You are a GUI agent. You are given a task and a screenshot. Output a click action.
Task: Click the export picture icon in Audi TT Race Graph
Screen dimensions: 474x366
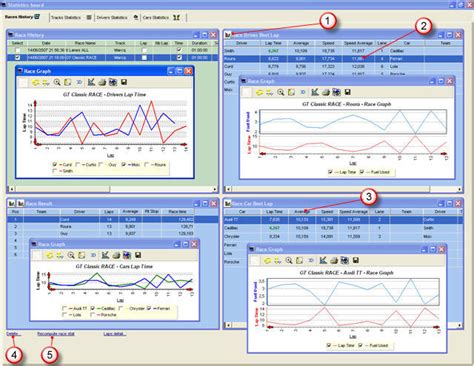(x=345, y=260)
